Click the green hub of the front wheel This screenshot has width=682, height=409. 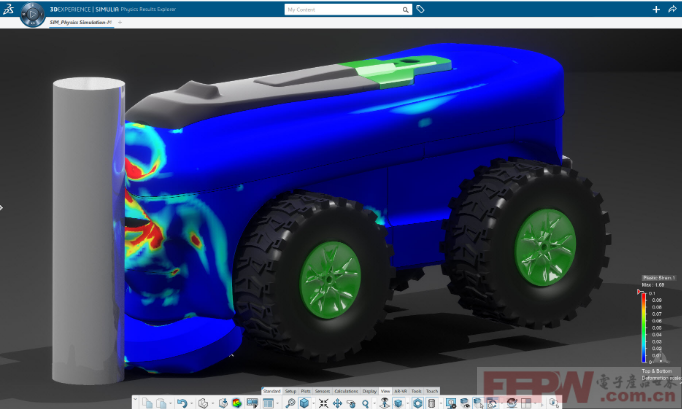pyautogui.click(x=330, y=279)
